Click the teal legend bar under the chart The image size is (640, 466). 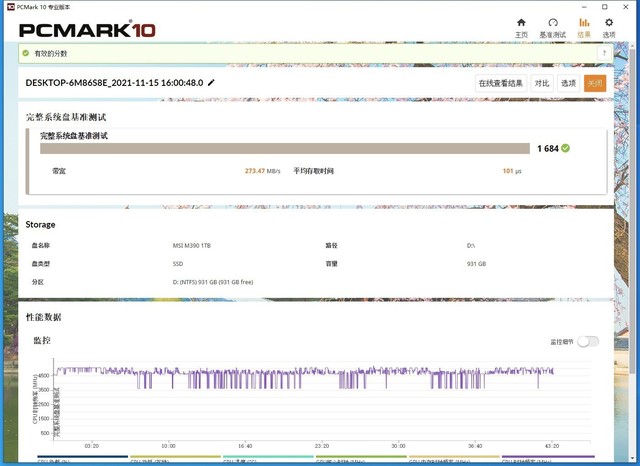pyautogui.click(x=268, y=457)
